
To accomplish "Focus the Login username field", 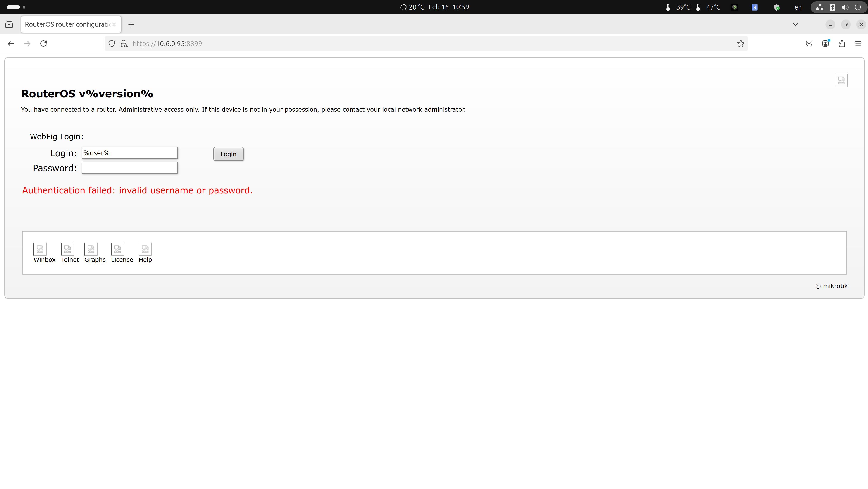I will tap(130, 153).
